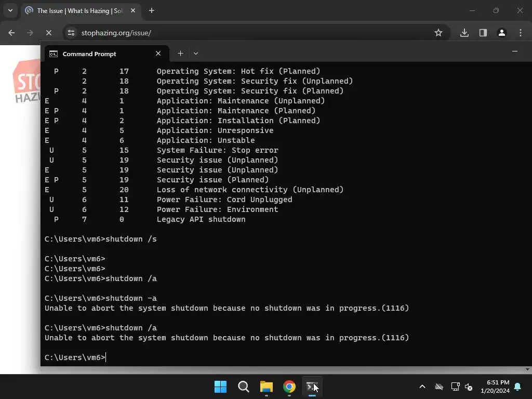Open Windows Search from taskbar
This screenshot has height=399, width=532.
pos(243,387)
